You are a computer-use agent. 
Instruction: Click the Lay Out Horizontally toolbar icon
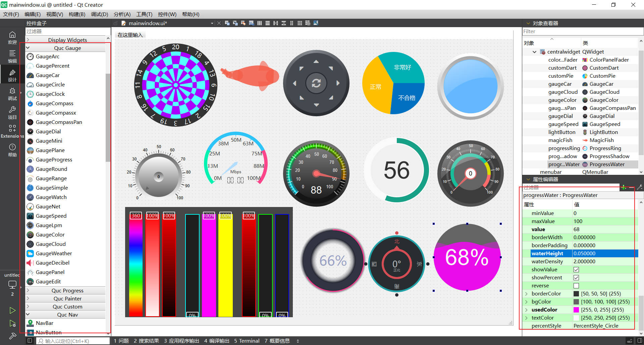tap(259, 23)
